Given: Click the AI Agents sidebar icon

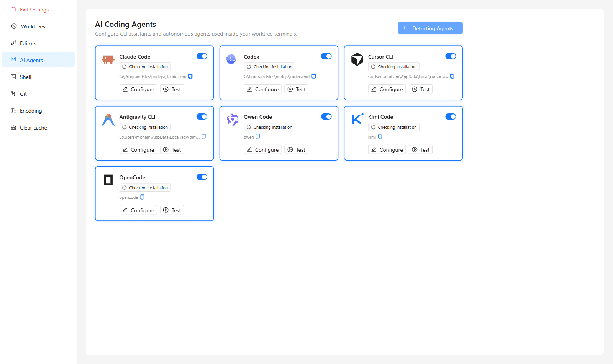Looking at the screenshot, I should coord(13,60).
